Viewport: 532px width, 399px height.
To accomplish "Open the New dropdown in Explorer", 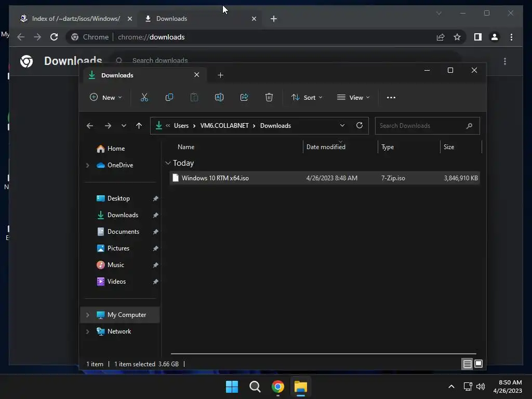I will [x=106, y=97].
